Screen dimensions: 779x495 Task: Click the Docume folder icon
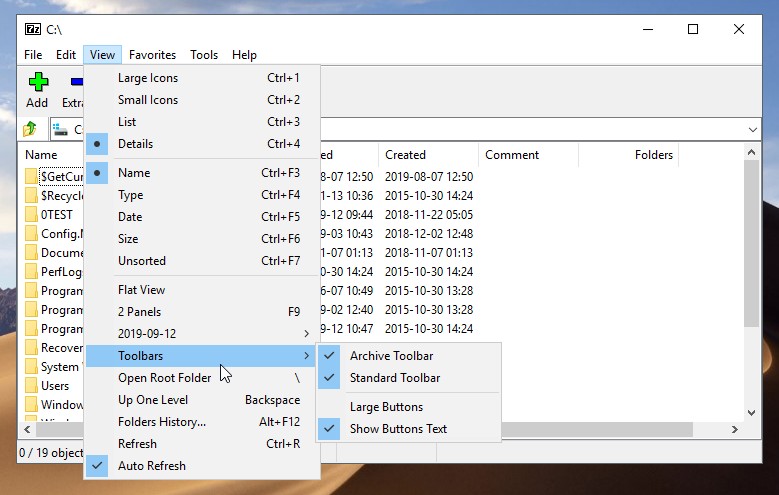click(31, 252)
